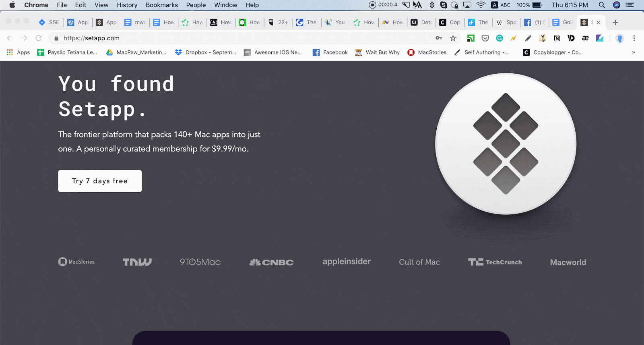The image size is (644, 345).
Task: Open the Payslip Tetiana bookmark
Action: coord(67,52)
